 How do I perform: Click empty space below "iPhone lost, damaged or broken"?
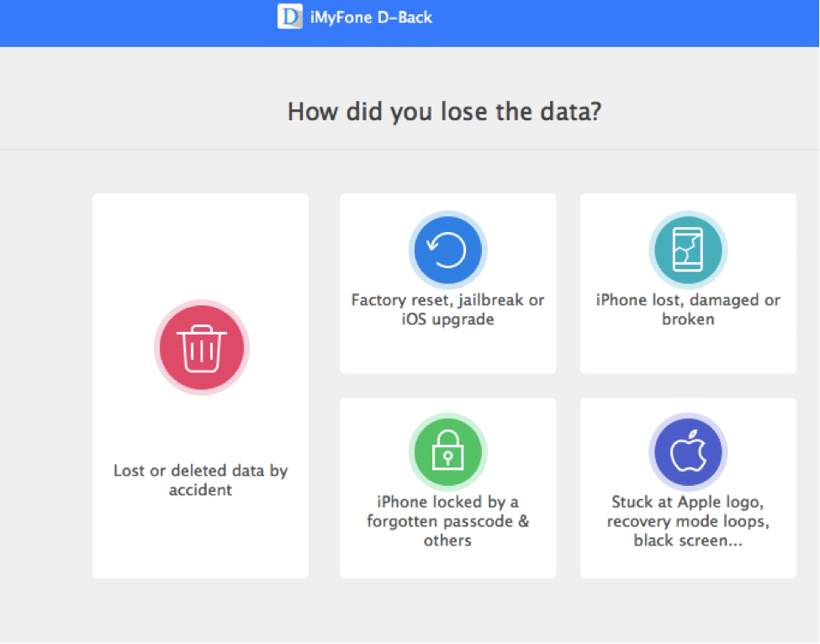[x=688, y=351]
